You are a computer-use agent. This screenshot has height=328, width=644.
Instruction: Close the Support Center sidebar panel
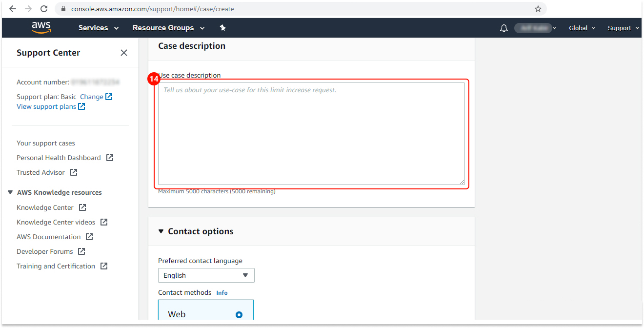tap(124, 53)
